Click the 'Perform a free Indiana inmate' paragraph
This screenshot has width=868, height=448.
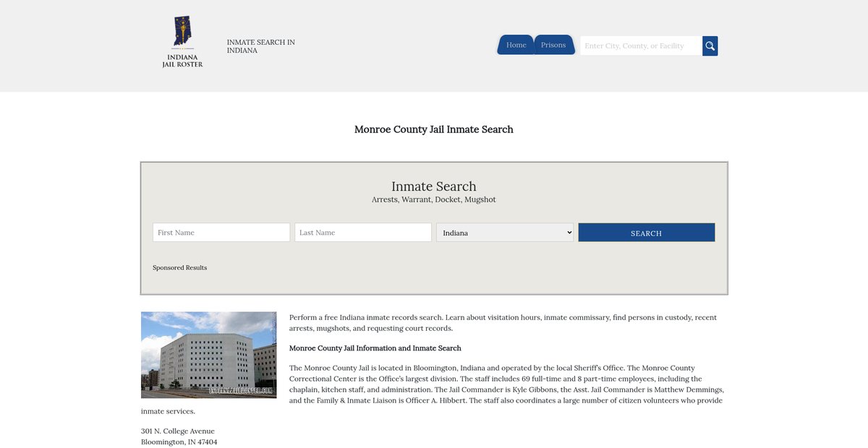click(503, 323)
